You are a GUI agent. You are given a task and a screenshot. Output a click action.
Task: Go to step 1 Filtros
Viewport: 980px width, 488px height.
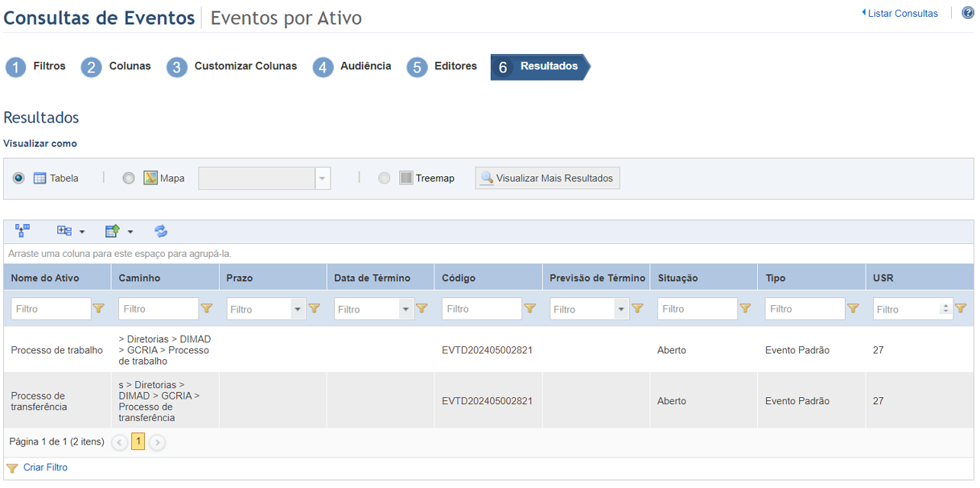click(x=36, y=67)
